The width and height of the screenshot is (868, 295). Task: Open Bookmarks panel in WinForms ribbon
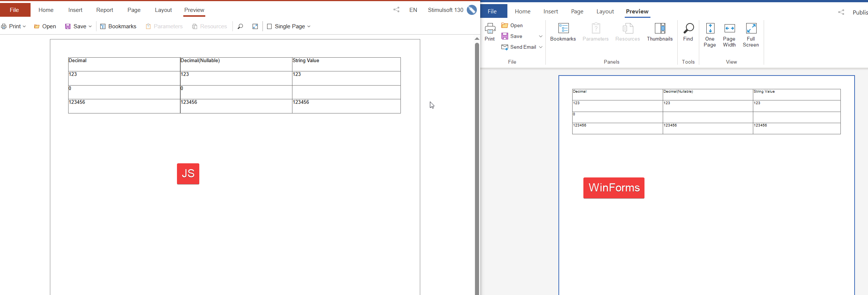pos(563,32)
